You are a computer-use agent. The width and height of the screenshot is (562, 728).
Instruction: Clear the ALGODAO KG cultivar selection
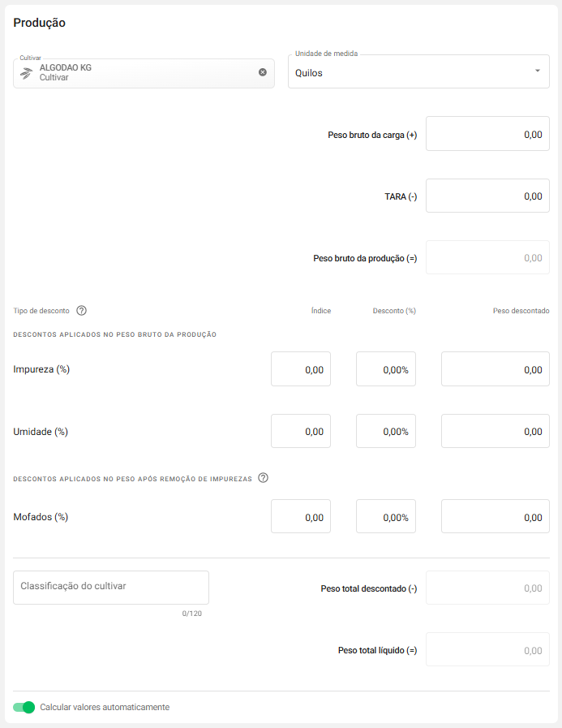tap(263, 72)
